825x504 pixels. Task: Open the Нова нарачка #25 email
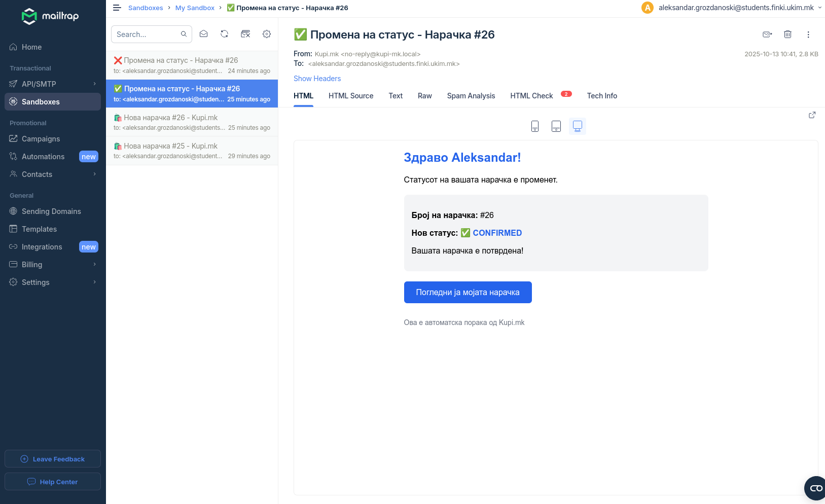[192, 151]
